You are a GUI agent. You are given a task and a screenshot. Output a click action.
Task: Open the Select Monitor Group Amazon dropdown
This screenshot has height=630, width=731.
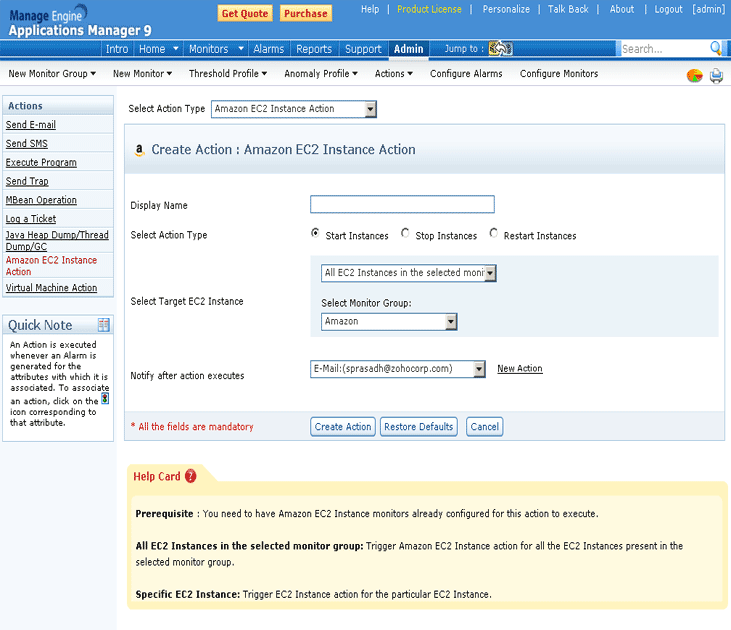pos(389,322)
